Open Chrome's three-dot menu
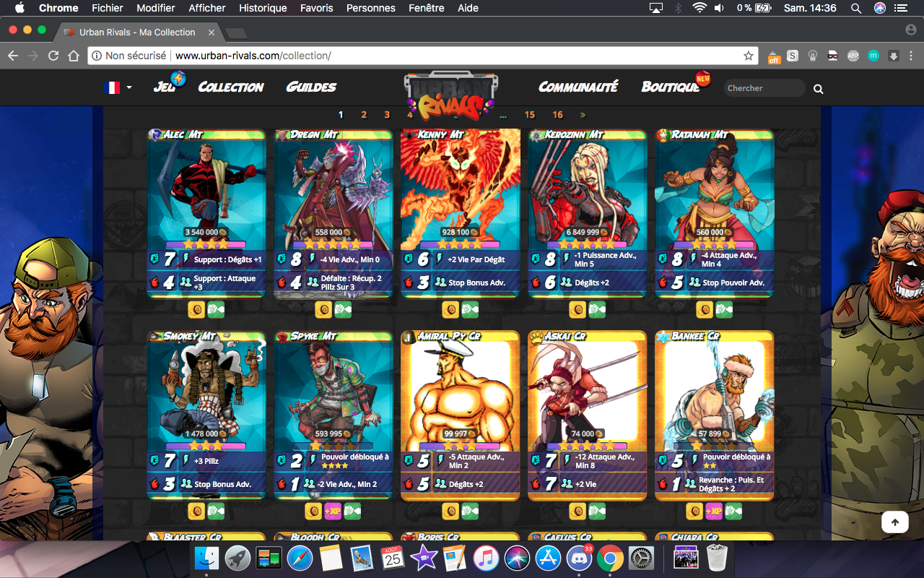 [910, 56]
